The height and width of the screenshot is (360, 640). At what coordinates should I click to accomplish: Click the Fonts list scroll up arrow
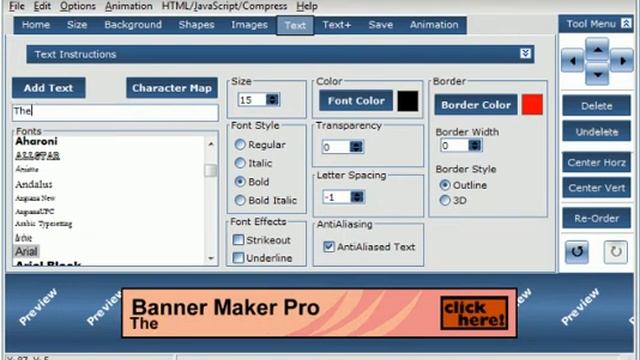point(211,144)
